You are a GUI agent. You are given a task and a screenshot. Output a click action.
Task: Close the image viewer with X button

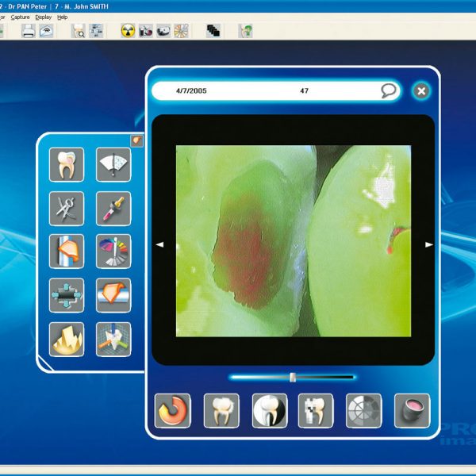tap(421, 90)
